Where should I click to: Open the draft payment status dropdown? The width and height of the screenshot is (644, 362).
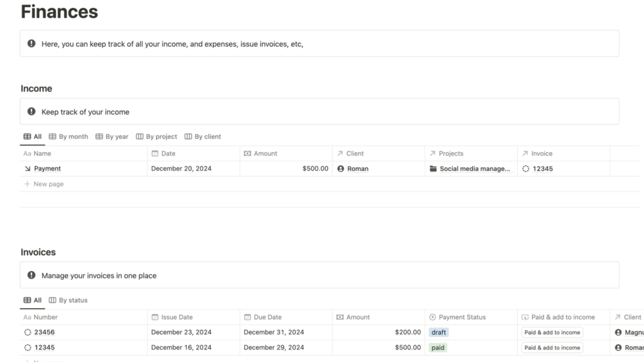(439, 333)
